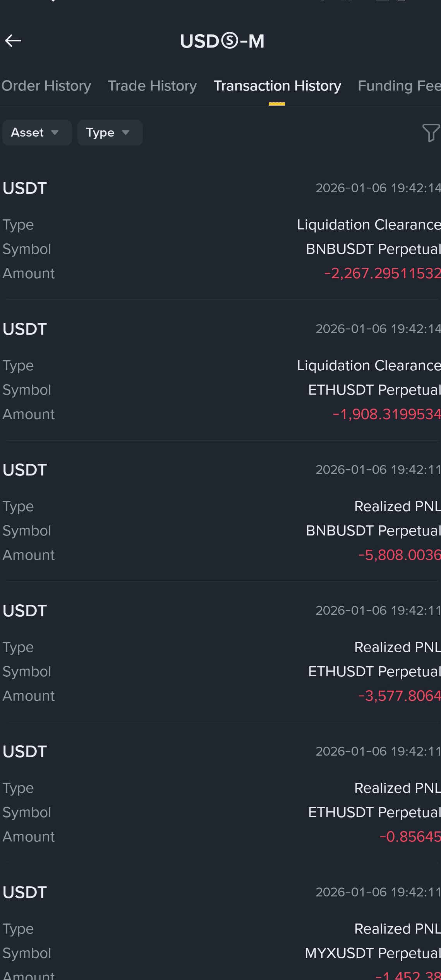Select the -3,577.8064 ETHUSDT amount
Viewport: 441px width, 980px height.
(x=399, y=696)
